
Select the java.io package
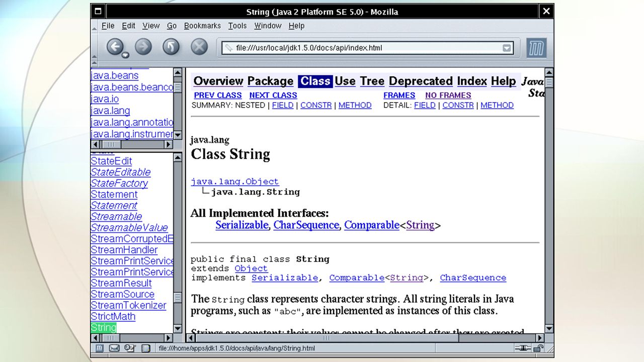[x=105, y=99]
